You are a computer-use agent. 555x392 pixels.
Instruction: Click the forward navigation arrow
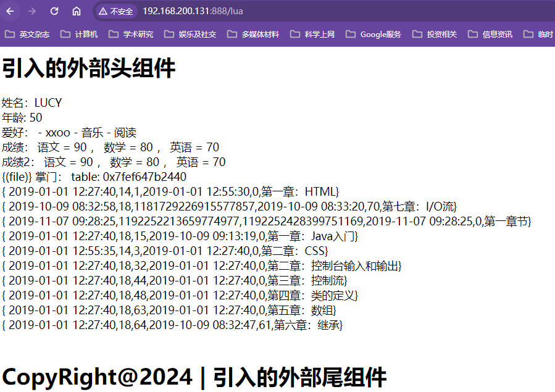point(32,11)
